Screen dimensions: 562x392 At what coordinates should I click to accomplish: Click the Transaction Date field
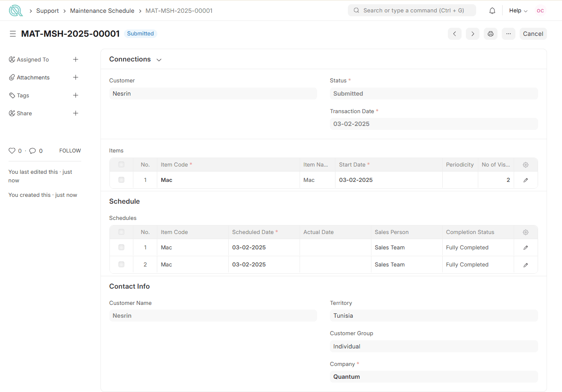coord(434,124)
